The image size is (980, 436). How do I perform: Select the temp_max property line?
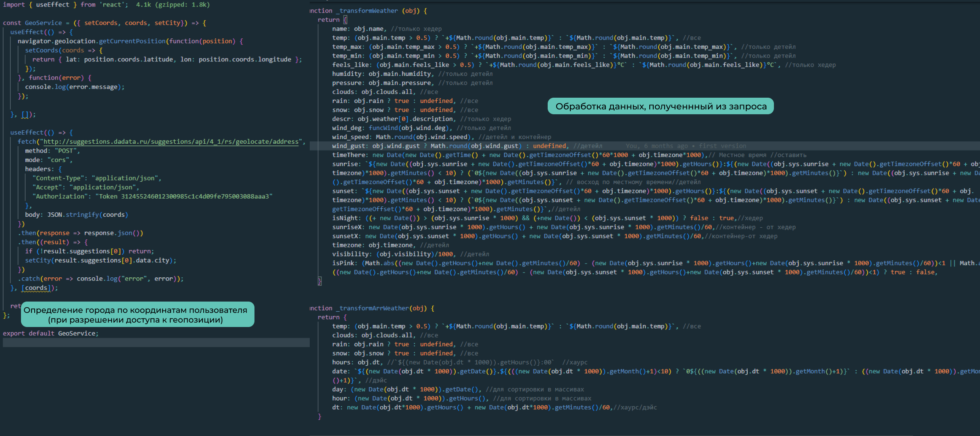point(564,47)
